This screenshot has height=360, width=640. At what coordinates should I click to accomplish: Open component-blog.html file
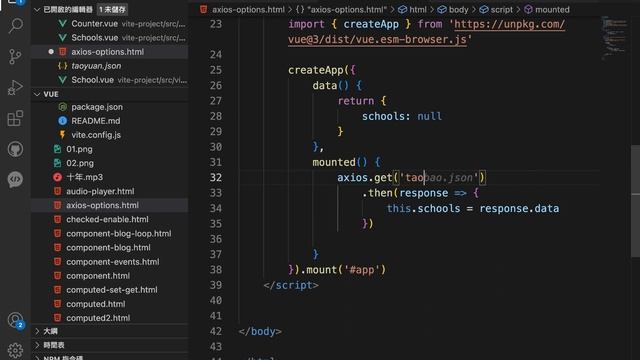point(109,247)
